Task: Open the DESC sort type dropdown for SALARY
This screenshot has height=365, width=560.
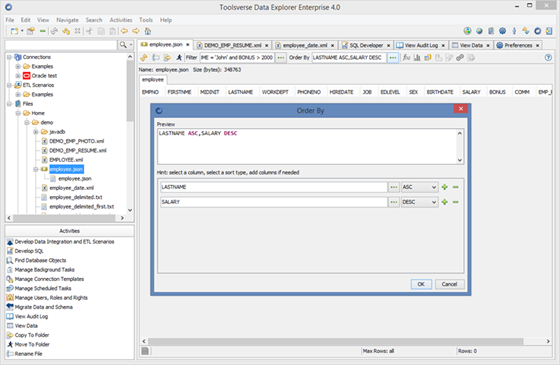Action: tap(420, 202)
